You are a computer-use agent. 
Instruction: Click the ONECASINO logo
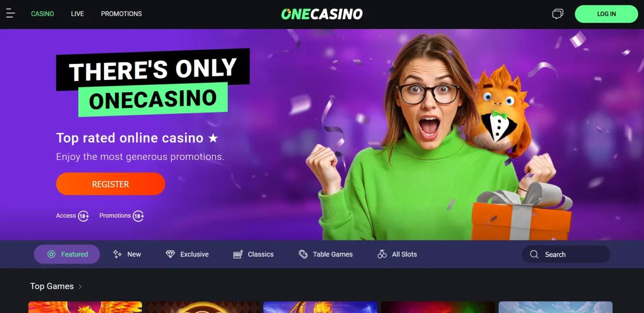click(322, 14)
